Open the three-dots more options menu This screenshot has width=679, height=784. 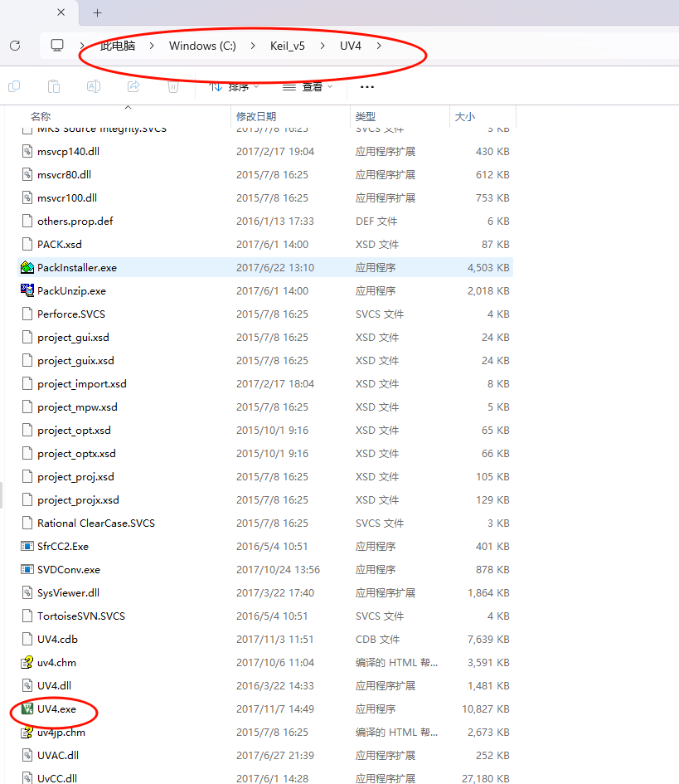click(x=367, y=87)
